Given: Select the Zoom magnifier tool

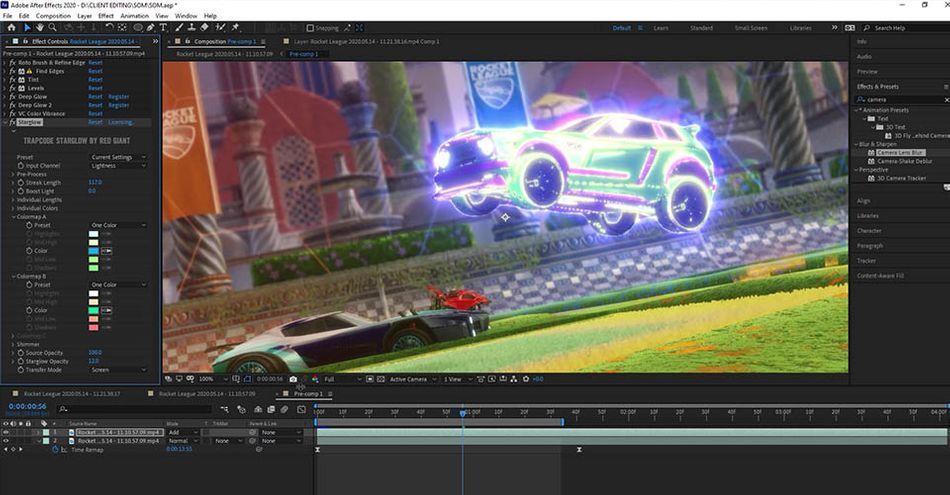Looking at the screenshot, I should click(53, 27).
